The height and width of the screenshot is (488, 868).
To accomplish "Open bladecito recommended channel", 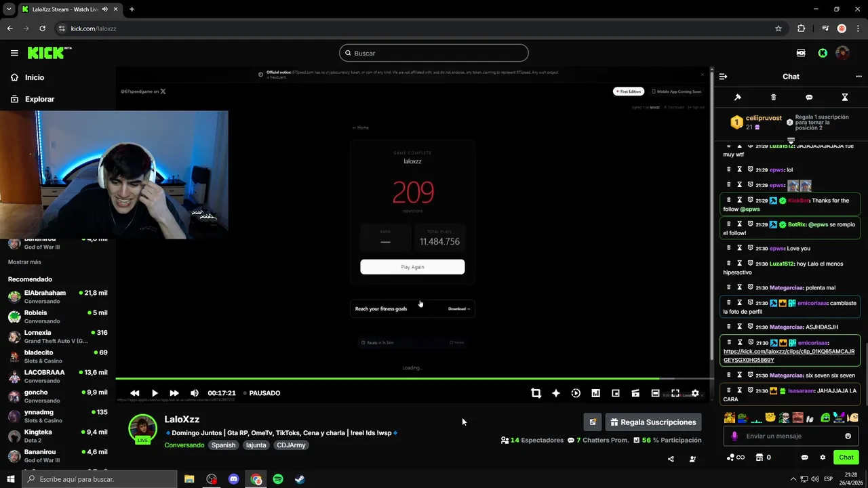I will coord(58,357).
